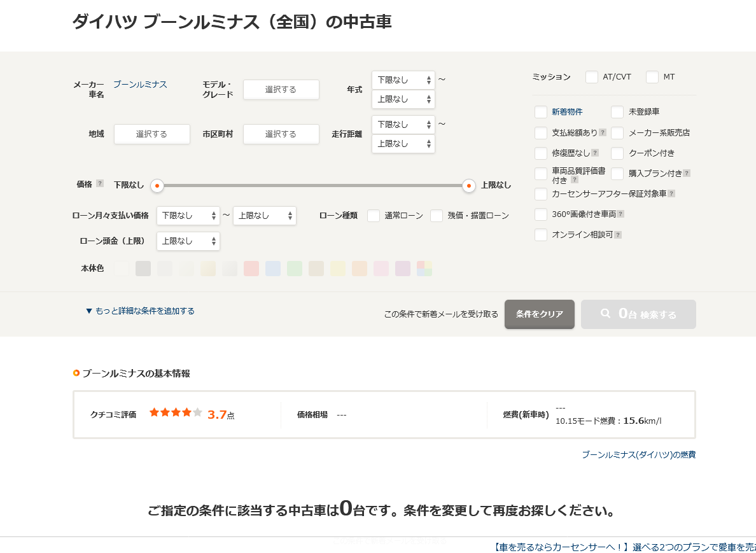756x553 pixels.
Task: Select the 通常ローン loan type checkbox
Action: [x=374, y=216]
